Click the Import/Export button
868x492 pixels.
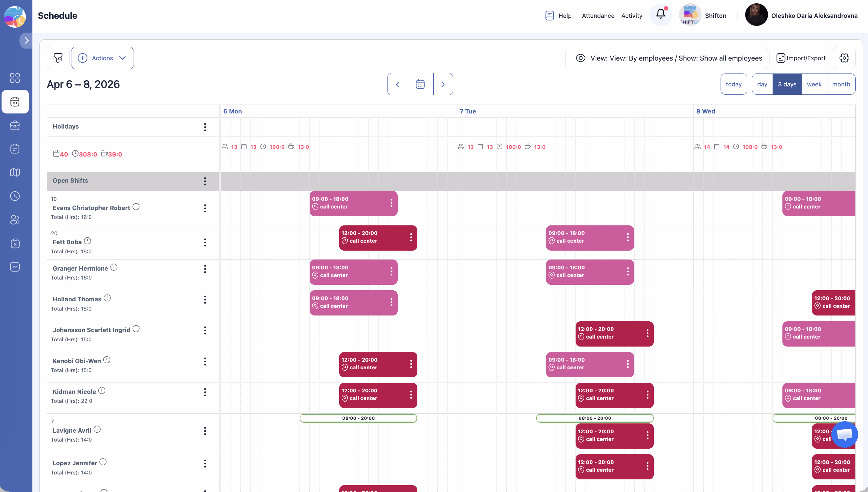coord(801,58)
